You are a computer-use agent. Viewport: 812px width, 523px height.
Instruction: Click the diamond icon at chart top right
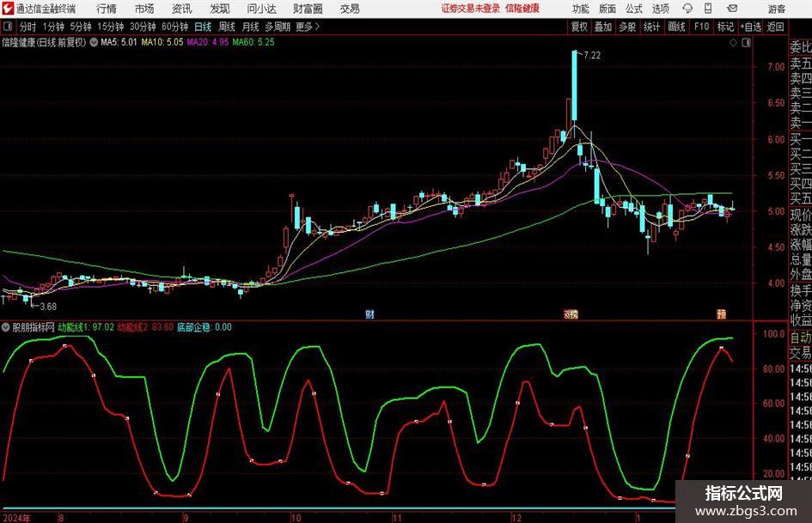pos(733,43)
